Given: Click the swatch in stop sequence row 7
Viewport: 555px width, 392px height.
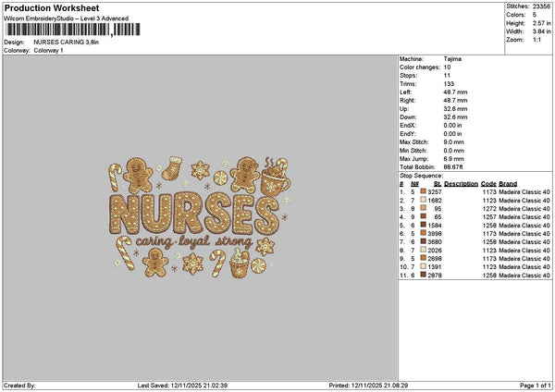Looking at the screenshot, I should 423,241.
